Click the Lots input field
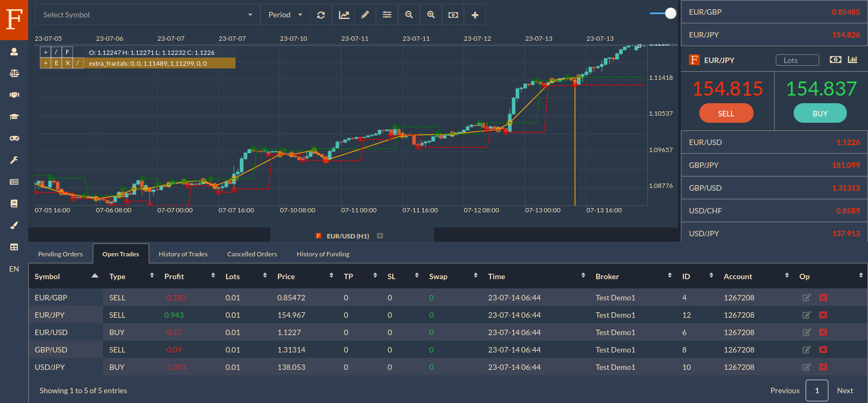Screen dimensions: 868x403 (x=797, y=60)
